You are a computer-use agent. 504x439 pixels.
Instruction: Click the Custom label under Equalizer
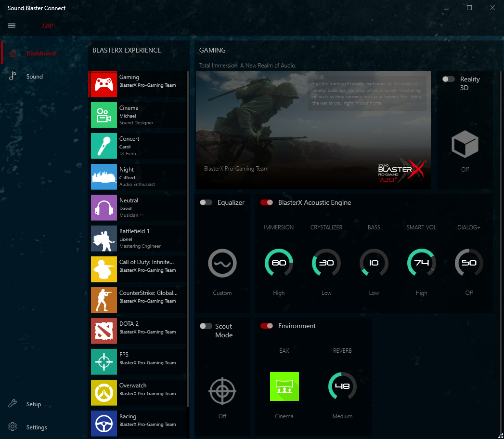pos(222,293)
